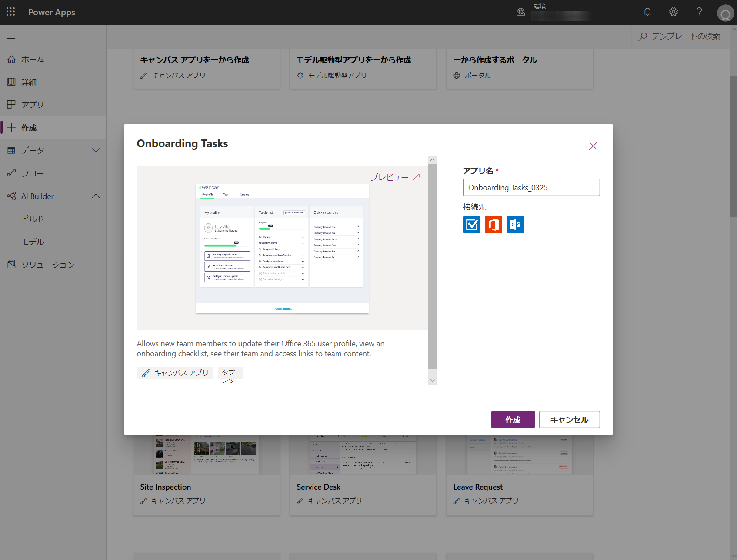
Task: Click the page scrollbar down arrow
Action: pyautogui.click(x=734, y=556)
